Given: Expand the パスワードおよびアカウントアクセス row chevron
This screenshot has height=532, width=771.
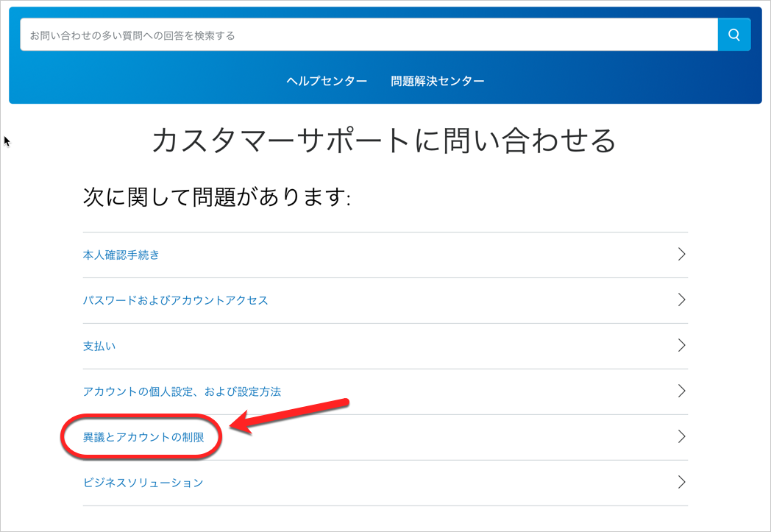Looking at the screenshot, I should [x=681, y=300].
